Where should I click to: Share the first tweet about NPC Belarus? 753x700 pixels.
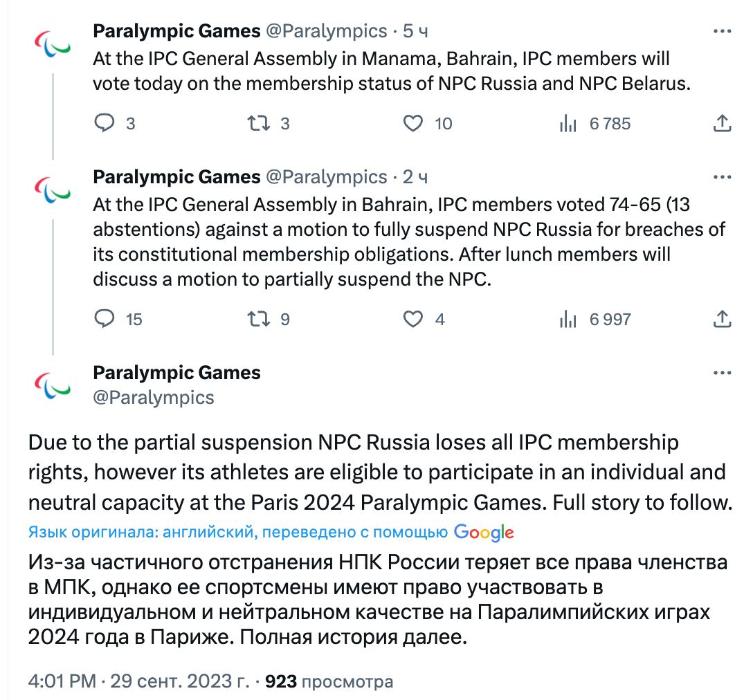(x=722, y=124)
